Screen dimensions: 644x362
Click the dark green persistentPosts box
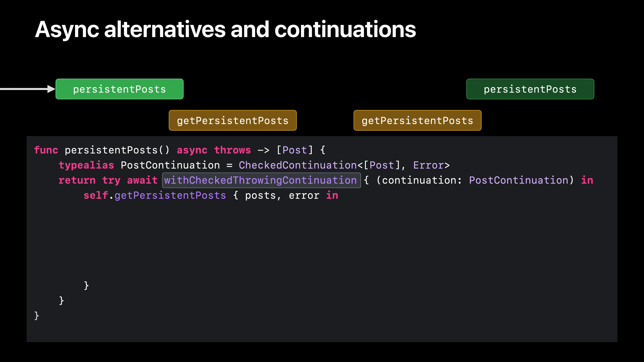click(x=530, y=89)
